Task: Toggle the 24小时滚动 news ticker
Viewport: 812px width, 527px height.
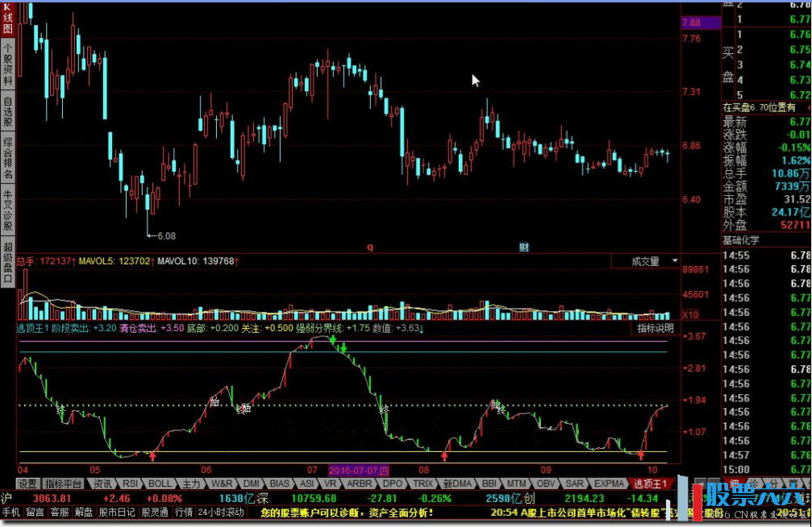Action: click(x=220, y=512)
